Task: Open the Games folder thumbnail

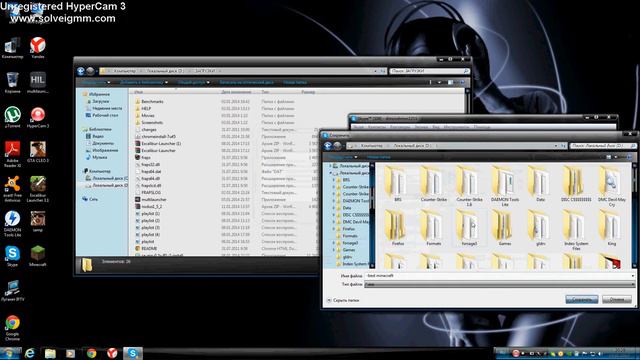Action: [x=505, y=228]
